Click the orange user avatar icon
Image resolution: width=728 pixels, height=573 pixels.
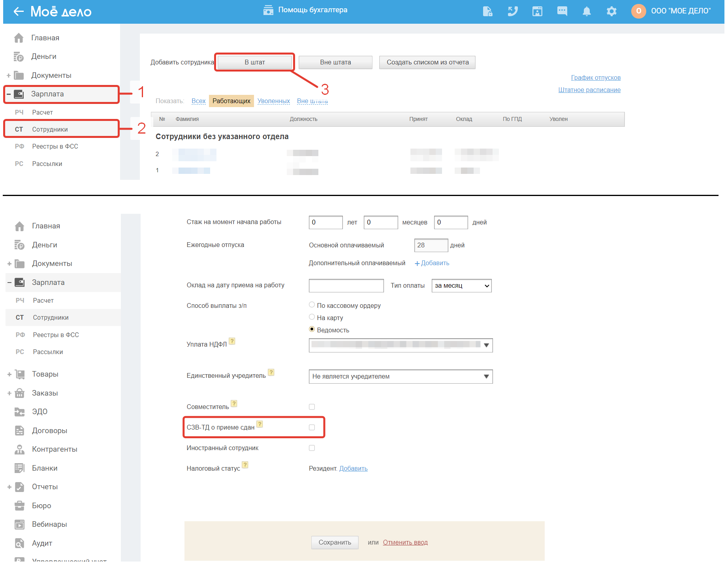coord(639,11)
